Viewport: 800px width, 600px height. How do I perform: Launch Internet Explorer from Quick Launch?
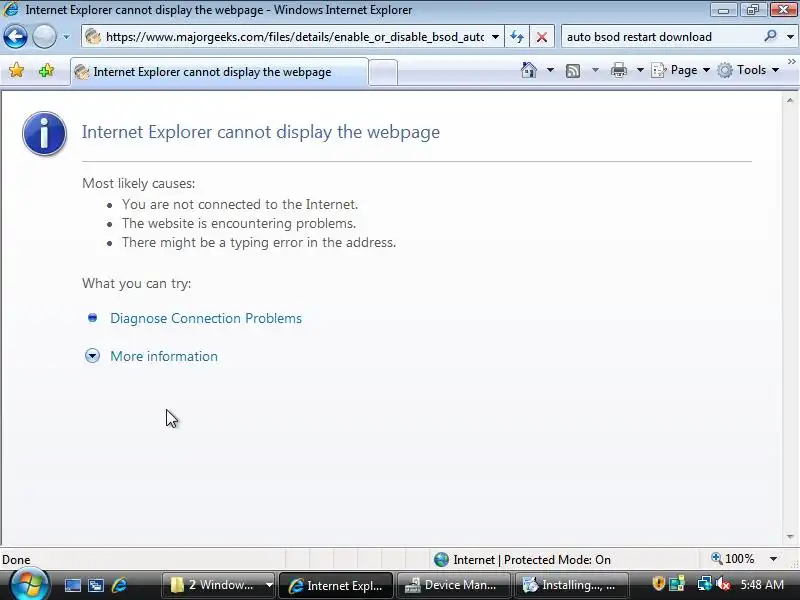[x=119, y=585]
